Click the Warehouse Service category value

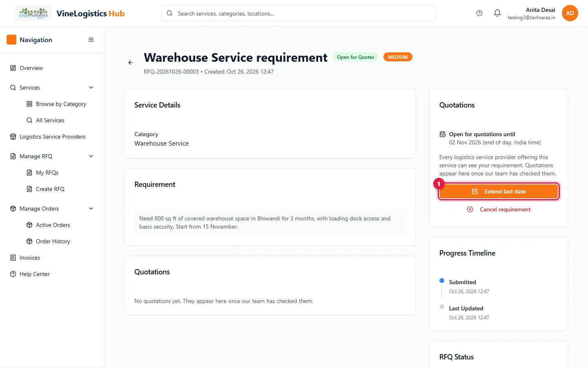(x=161, y=144)
